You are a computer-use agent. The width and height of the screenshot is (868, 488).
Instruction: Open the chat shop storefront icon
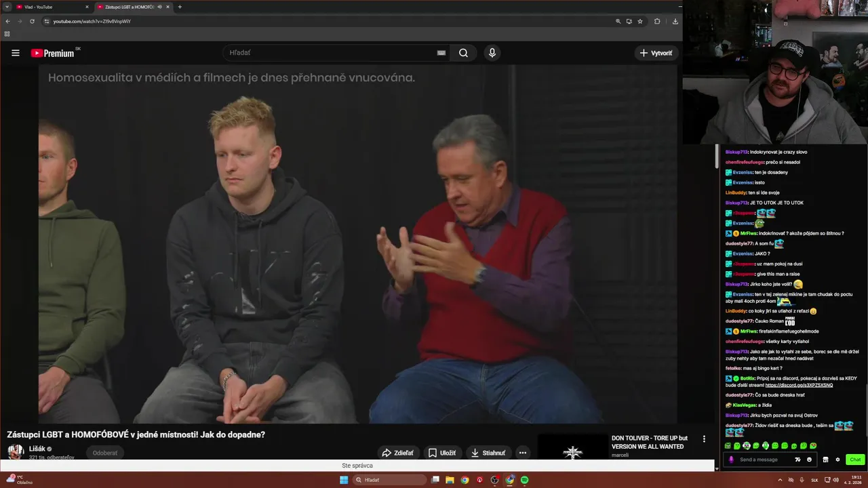825,460
